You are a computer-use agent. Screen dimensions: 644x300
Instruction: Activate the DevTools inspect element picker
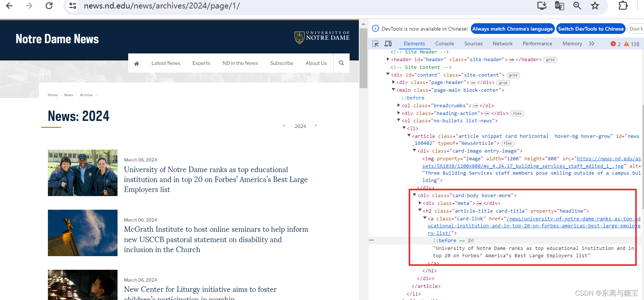click(x=375, y=43)
